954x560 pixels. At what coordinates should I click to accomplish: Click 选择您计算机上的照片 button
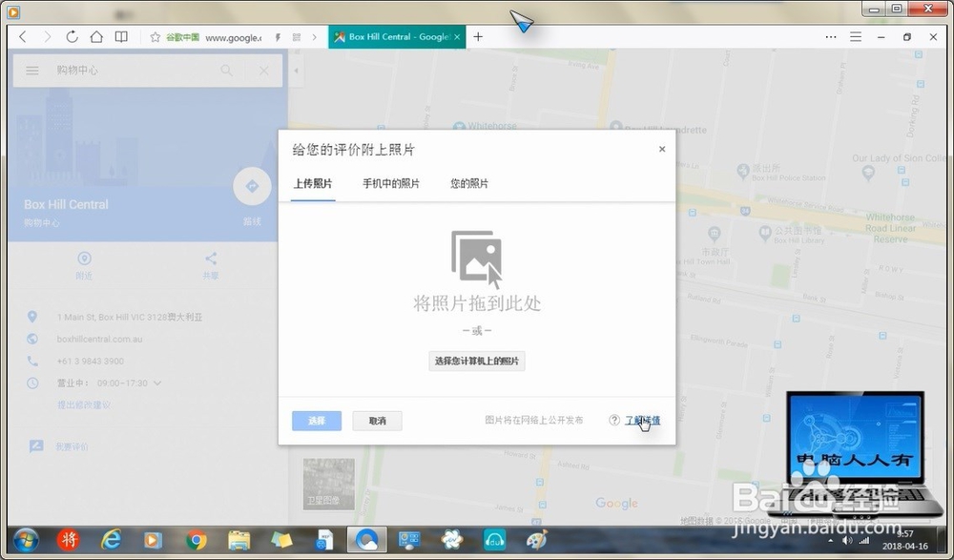point(477,361)
